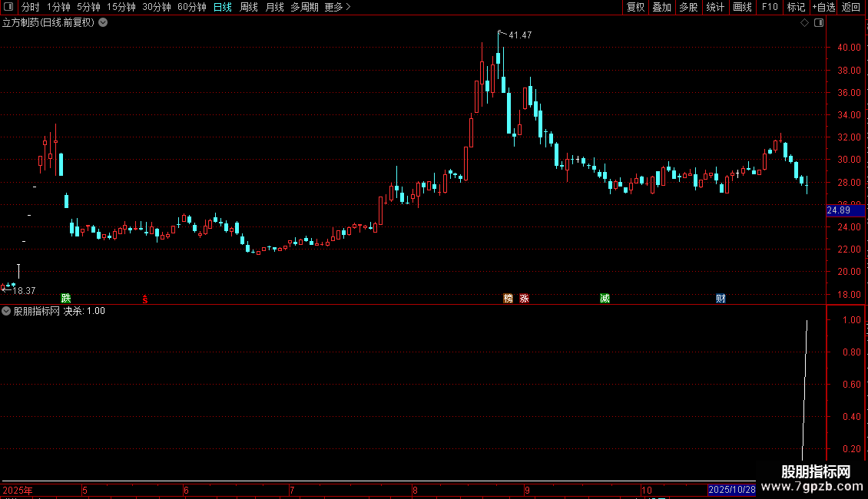Viewport: 868px width, 499px height.
Task: Click the 2025年 label on time axis
Action: 18,490
